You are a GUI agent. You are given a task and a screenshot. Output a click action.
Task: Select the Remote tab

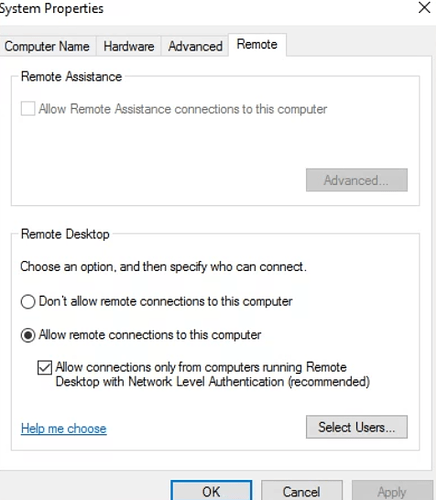[x=257, y=44]
